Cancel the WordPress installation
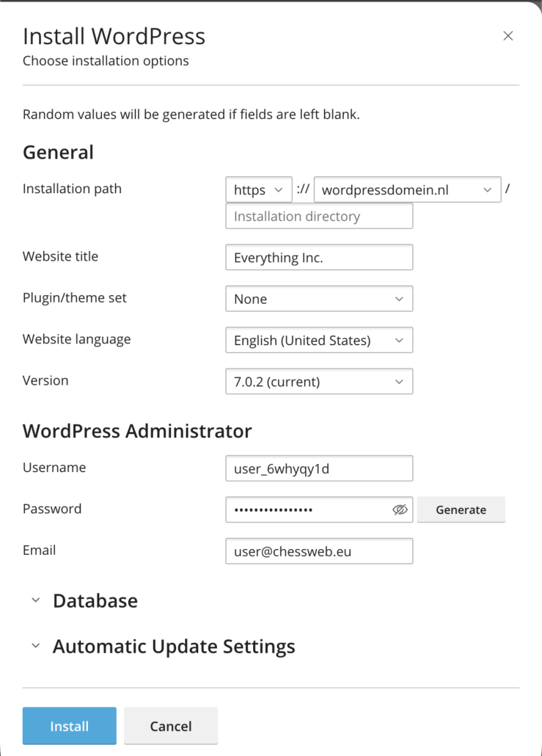The height and width of the screenshot is (756, 542). [171, 726]
